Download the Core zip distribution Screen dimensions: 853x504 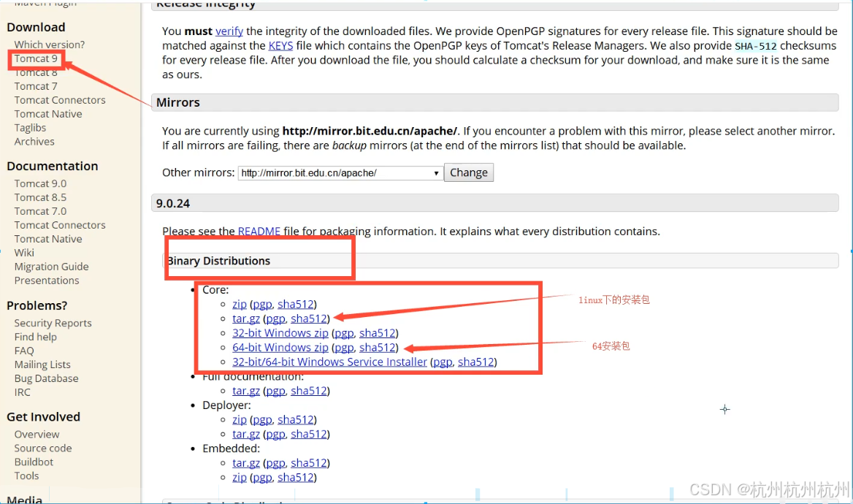(240, 305)
